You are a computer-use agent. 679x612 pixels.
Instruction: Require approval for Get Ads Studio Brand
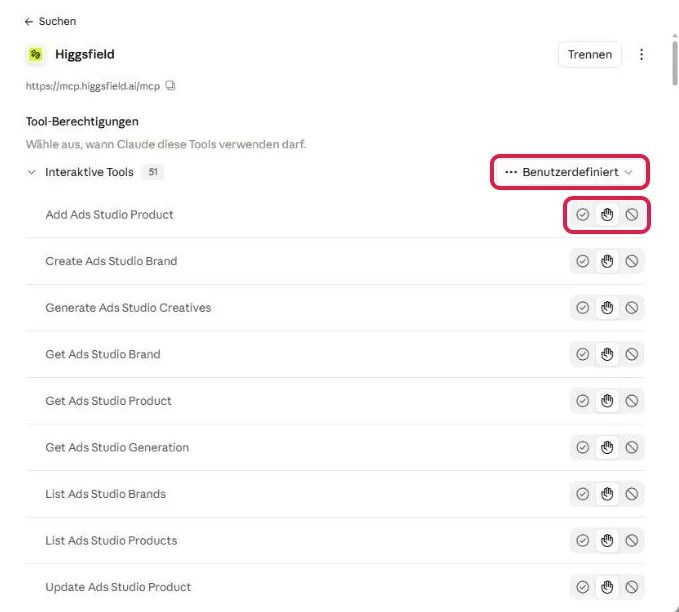point(607,354)
